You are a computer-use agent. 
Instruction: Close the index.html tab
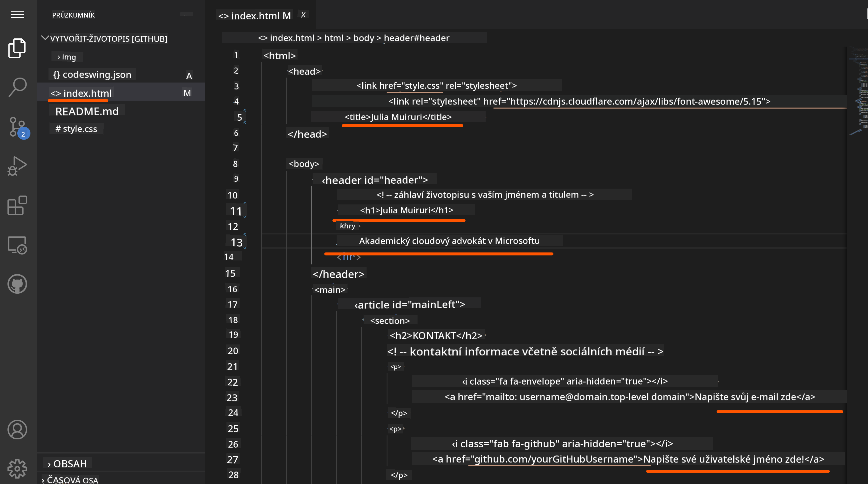[303, 15]
